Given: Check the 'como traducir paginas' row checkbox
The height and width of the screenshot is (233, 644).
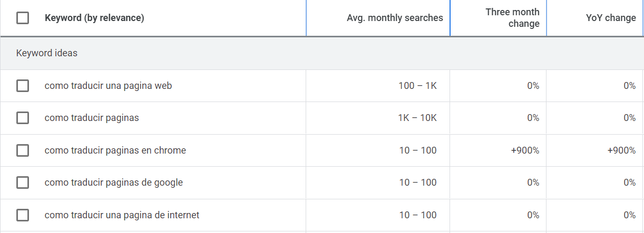Looking at the screenshot, I should 23,118.
